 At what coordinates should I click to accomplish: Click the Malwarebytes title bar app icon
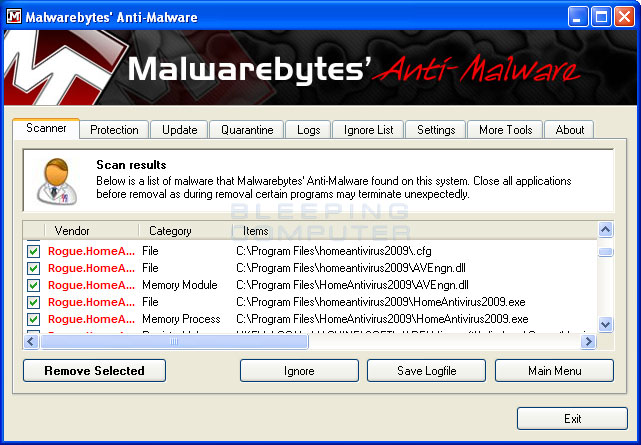[14, 17]
